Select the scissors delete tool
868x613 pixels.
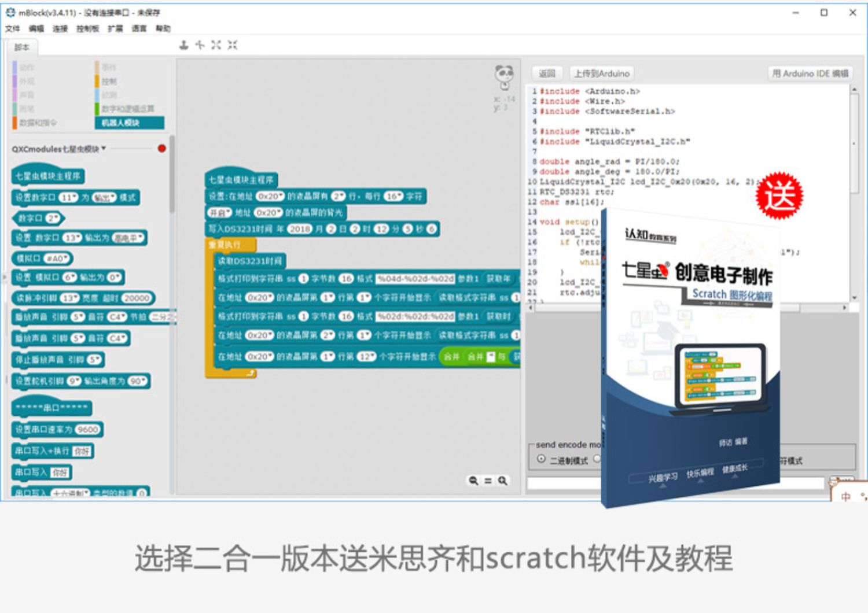pos(200,45)
